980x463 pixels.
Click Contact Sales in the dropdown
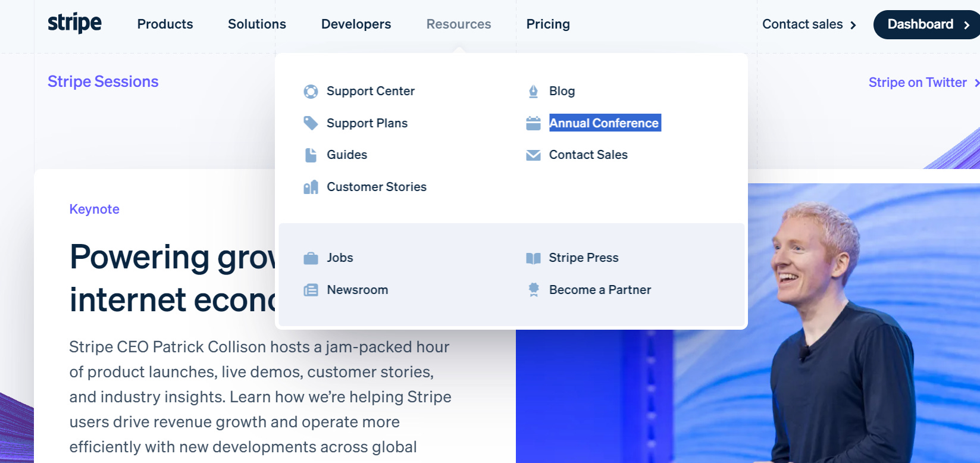pos(588,155)
